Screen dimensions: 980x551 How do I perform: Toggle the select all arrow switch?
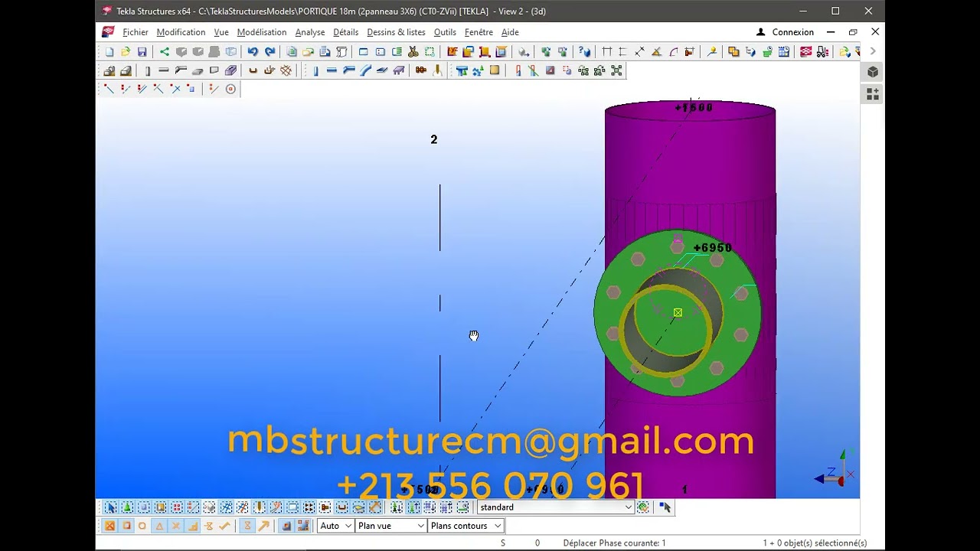coord(111,507)
